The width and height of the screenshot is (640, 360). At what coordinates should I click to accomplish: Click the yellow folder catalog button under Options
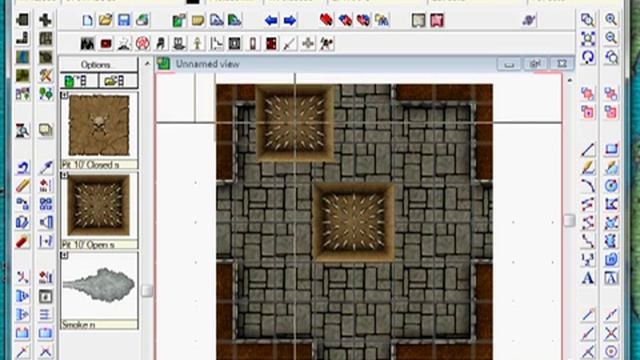tap(118, 81)
